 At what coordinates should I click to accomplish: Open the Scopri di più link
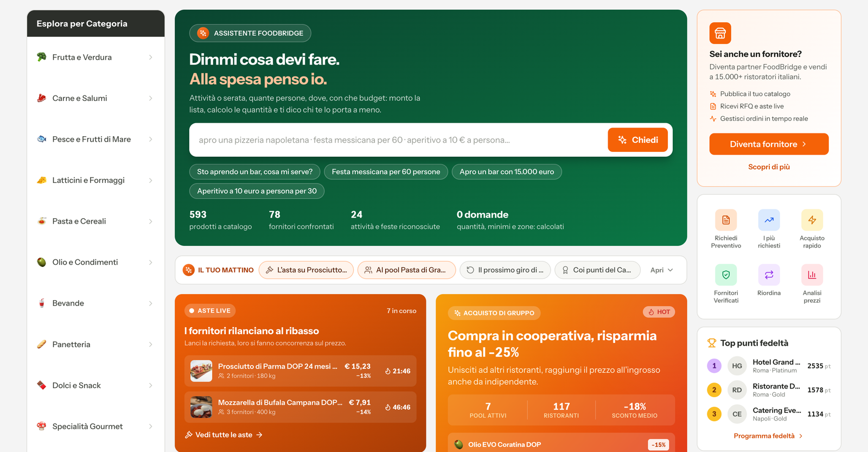769,167
